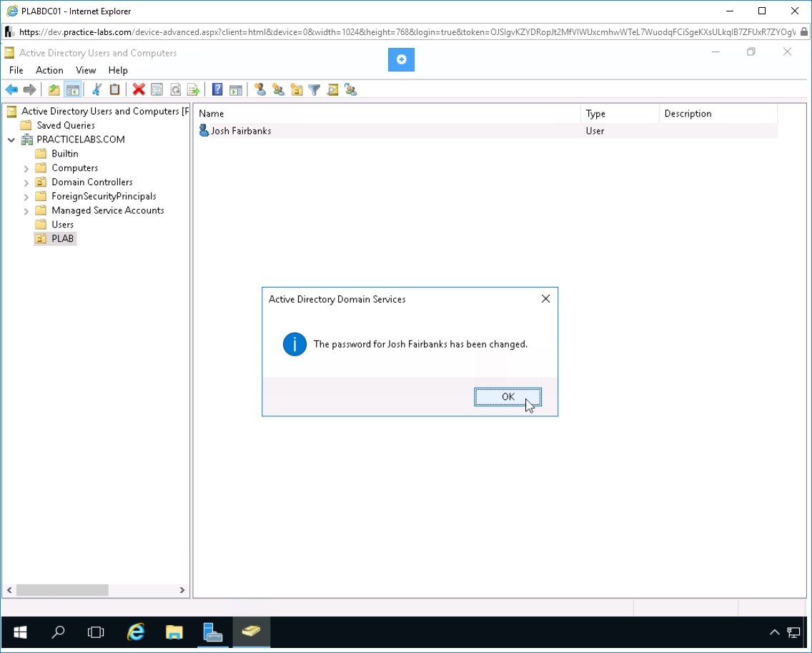Click OK in password changed dialog
The width and height of the screenshot is (812, 653).
[x=508, y=397]
